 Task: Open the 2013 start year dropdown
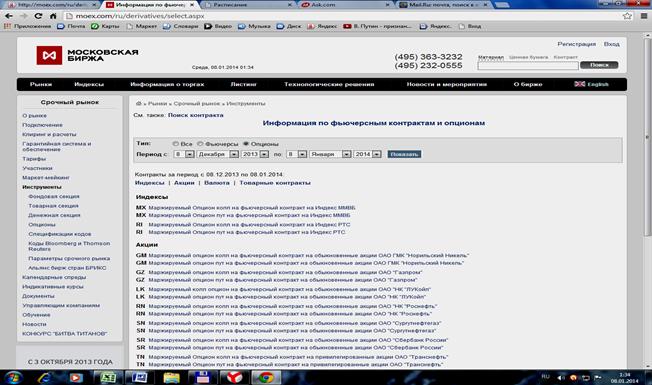255,154
